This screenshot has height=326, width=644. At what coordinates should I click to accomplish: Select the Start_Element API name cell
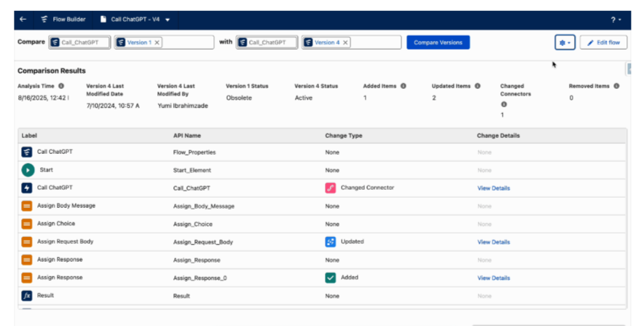tap(192, 170)
